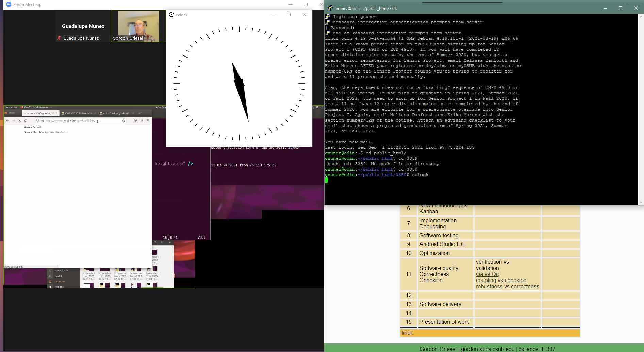Click Zoom Meeting title bar icon
Viewport: 644px width, 352px height.
click(x=9, y=5)
